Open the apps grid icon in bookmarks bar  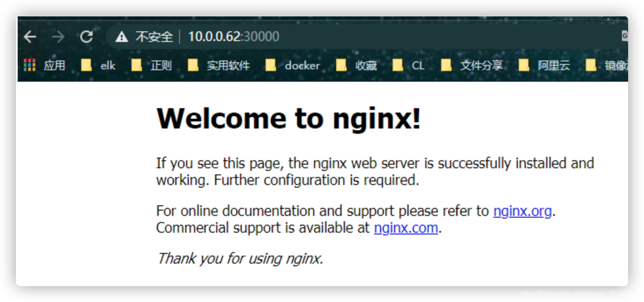(30, 65)
